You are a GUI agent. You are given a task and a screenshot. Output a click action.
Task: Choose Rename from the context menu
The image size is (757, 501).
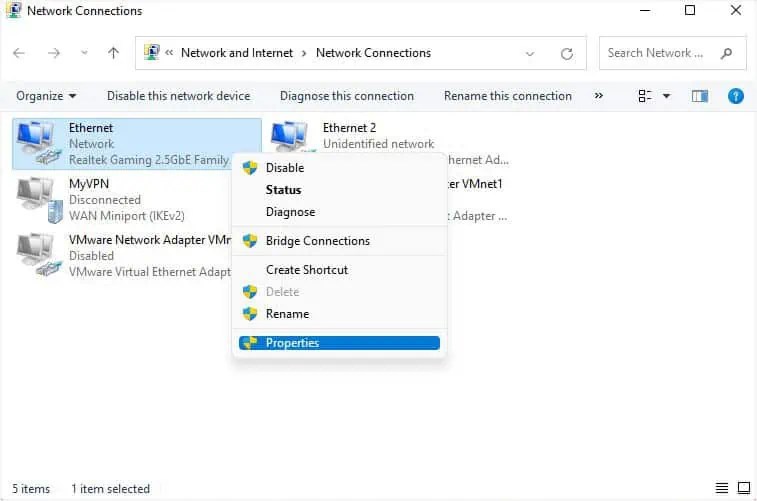(339, 314)
